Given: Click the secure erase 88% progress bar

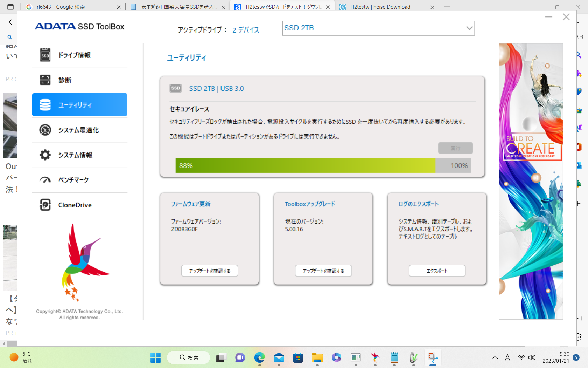Looking at the screenshot, I should [323, 165].
